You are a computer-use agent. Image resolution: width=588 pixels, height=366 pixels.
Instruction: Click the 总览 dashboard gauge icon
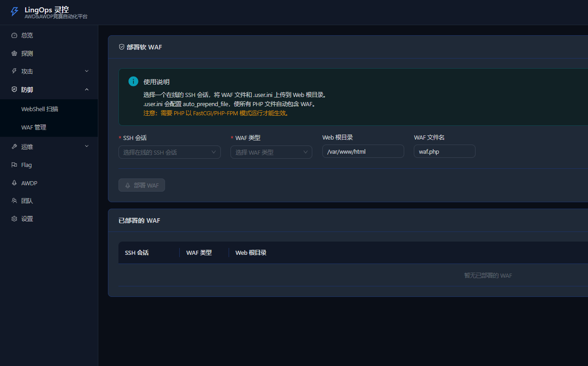pos(14,35)
